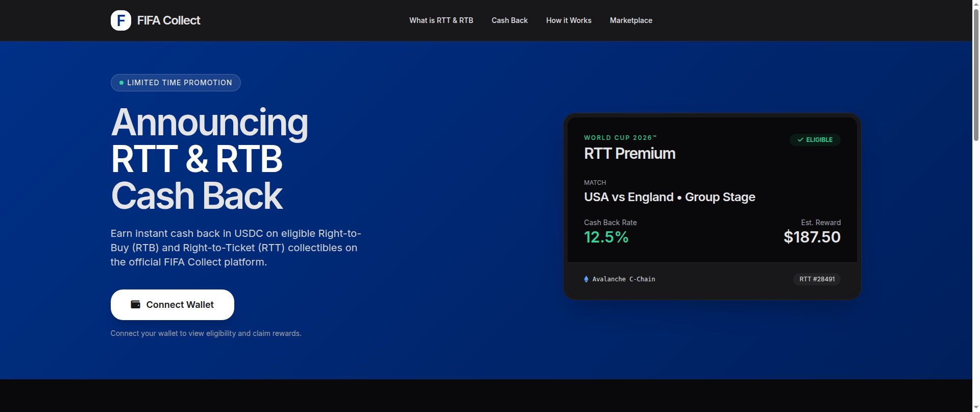The image size is (980, 412).
Task: Click the wallet icon inside Connect Wallet
Action: click(135, 304)
